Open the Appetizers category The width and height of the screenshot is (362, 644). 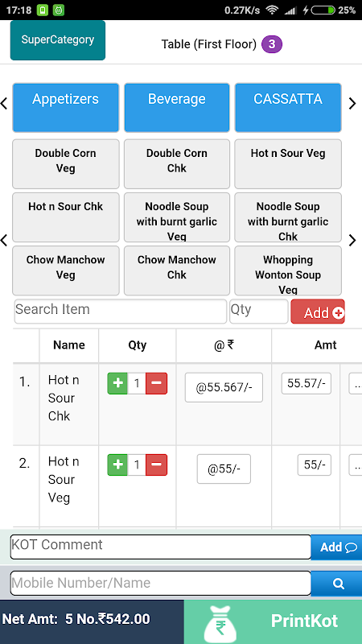pyautogui.click(x=66, y=108)
